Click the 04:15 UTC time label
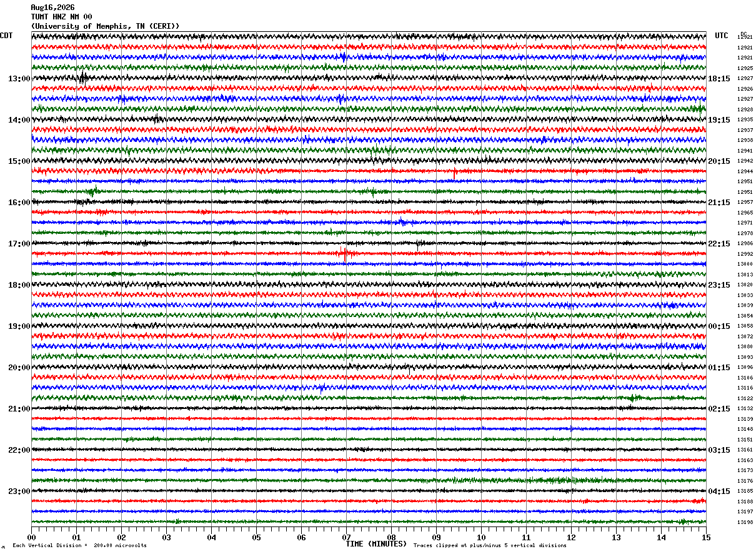The image size is (756, 554). click(x=719, y=491)
